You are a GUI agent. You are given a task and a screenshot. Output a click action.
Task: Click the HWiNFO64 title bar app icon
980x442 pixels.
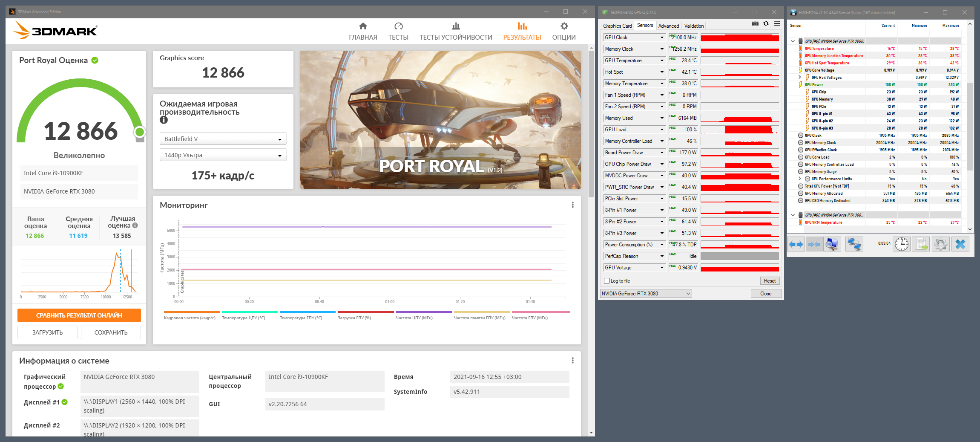tap(793, 12)
